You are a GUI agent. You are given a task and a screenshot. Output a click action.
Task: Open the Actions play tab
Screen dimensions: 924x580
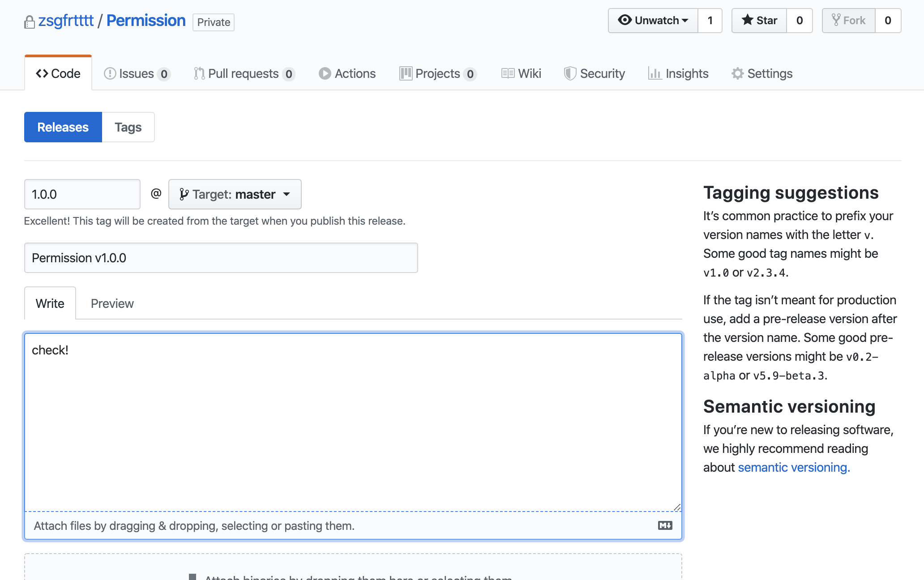347,73
